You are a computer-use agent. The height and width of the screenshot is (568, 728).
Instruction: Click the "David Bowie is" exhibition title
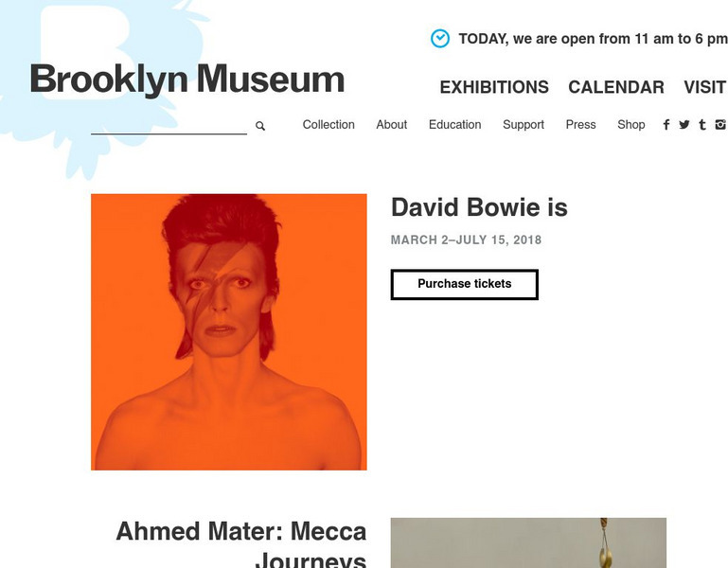tap(479, 208)
